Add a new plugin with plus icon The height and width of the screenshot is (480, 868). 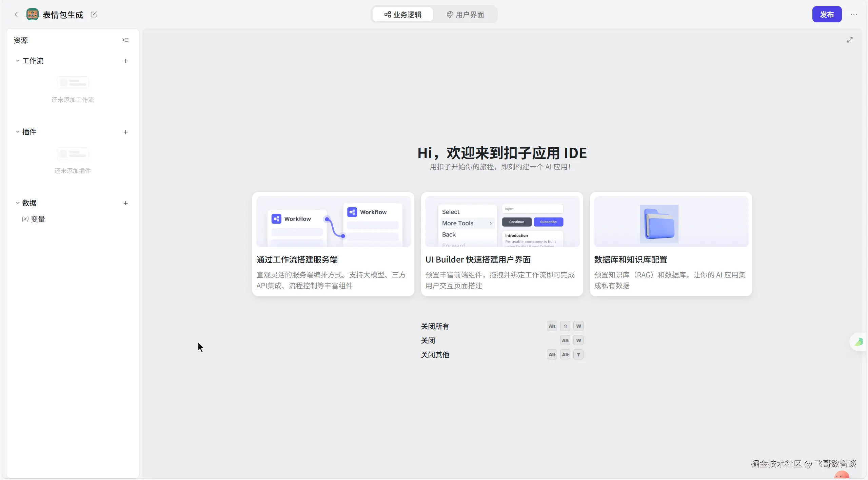[x=126, y=132]
